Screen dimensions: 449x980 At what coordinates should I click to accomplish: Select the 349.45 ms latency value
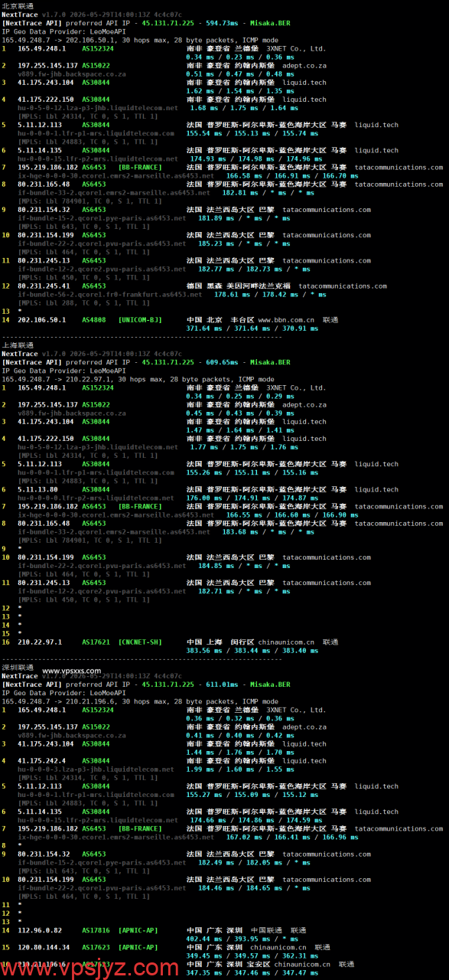click(x=205, y=955)
